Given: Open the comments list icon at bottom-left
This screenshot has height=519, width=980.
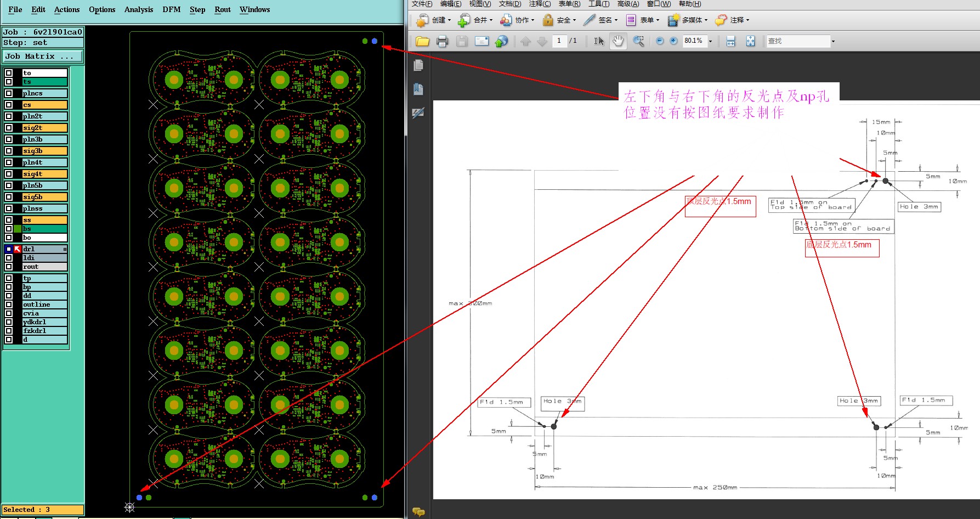Looking at the screenshot, I should point(418,512).
